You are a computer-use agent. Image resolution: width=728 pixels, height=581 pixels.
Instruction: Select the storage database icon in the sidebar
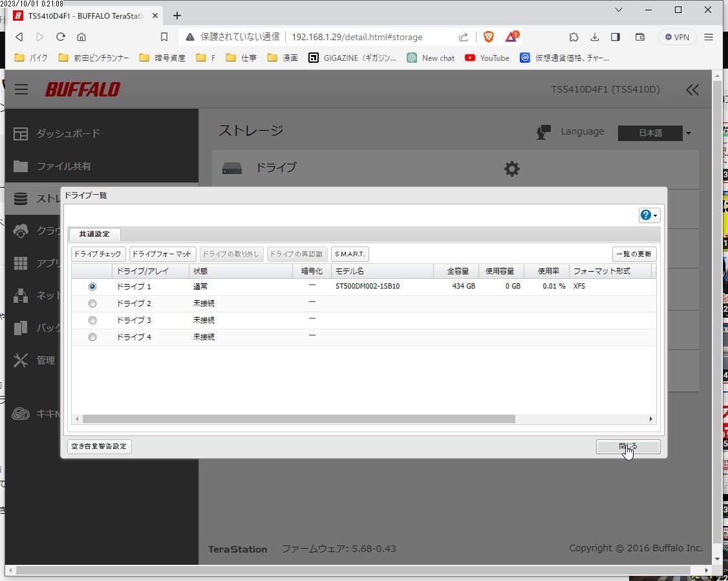click(x=21, y=199)
